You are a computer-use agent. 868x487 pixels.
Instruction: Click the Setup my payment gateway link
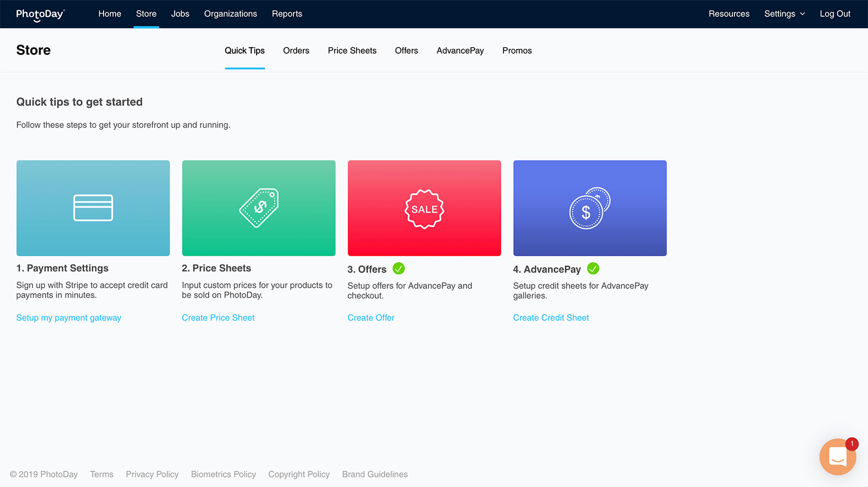(x=69, y=318)
